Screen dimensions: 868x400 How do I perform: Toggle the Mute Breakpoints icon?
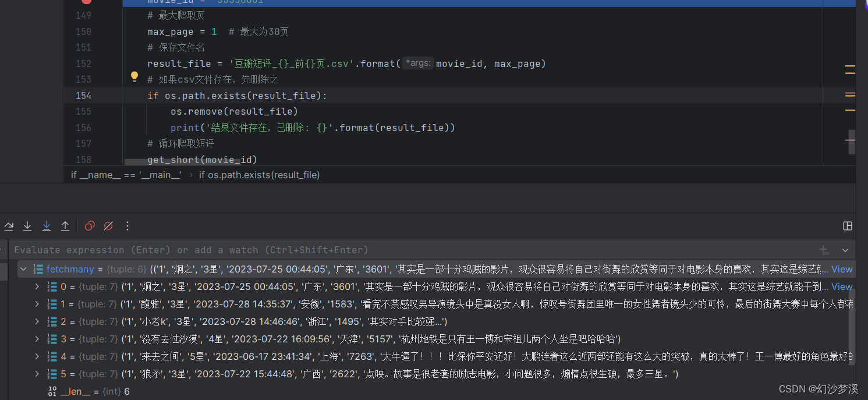coord(108,226)
